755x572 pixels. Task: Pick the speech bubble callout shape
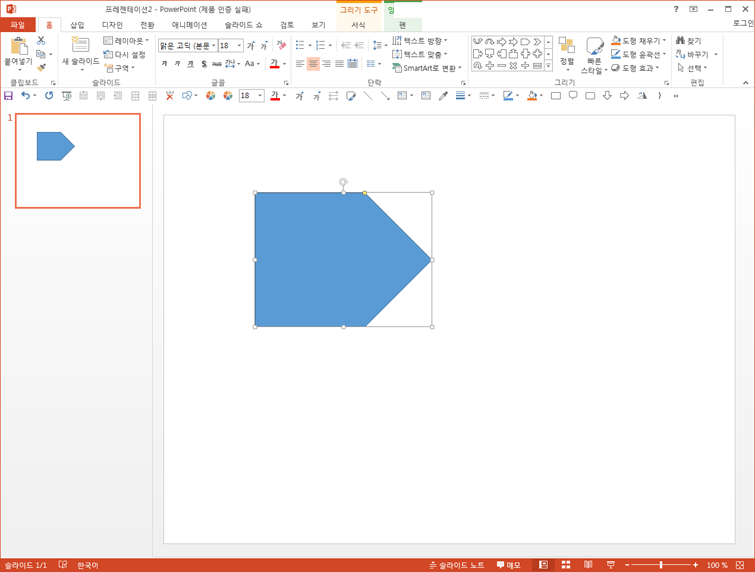(573, 96)
